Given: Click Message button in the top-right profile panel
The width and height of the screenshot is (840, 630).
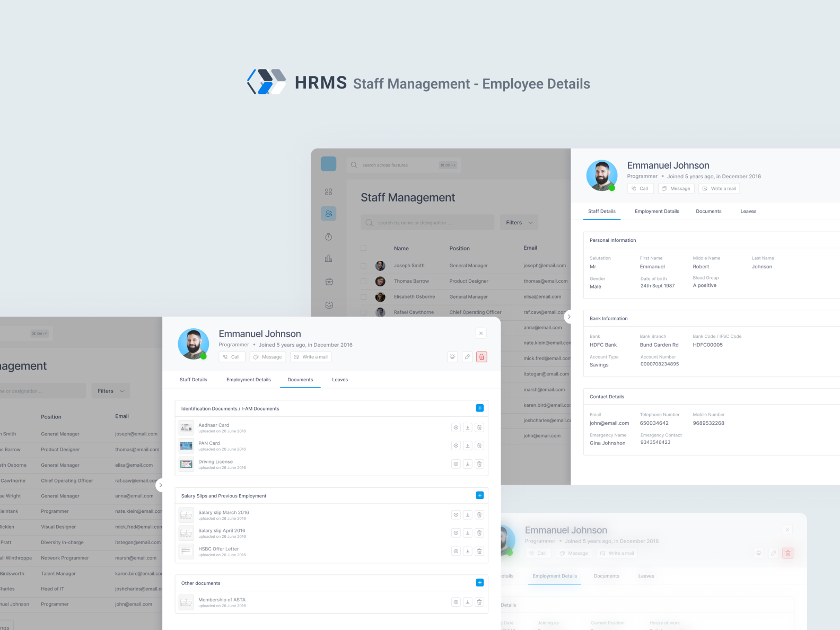Looking at the screenshot, I should pos(676,188).
